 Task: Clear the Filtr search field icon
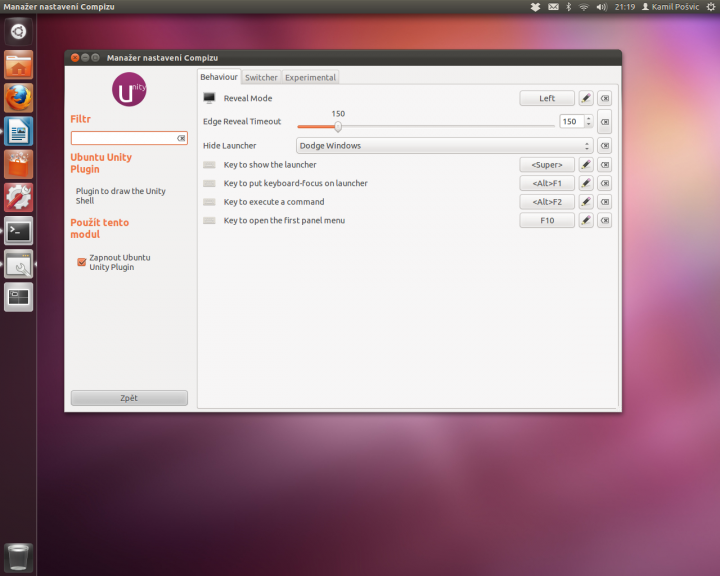pyautogui.click(x=181, y=138)
